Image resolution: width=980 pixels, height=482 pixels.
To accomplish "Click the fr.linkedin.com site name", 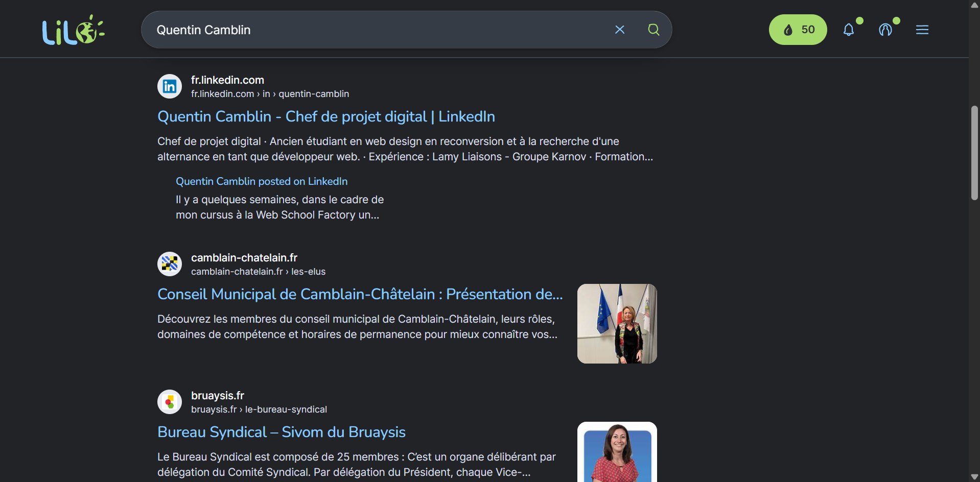I will coord(227,80).
